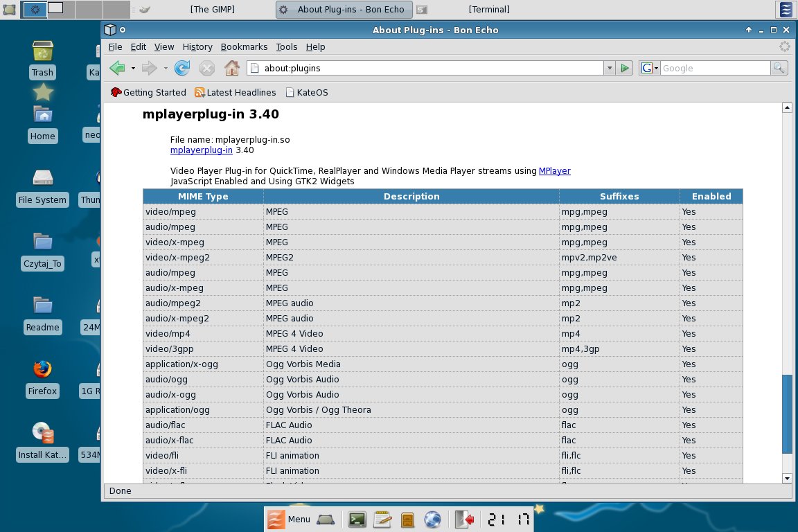Open the window list icon at top right
This screenshot has width=798, height=532.
click(786, 9)
